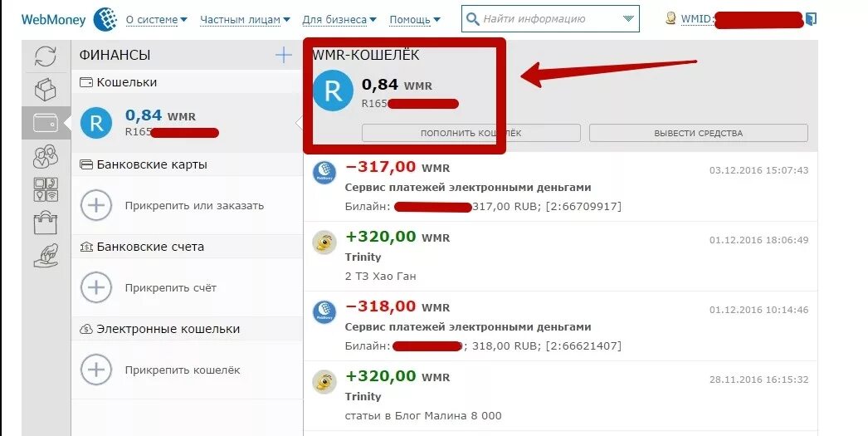Viewport: 868px width, 436px height.
Task: Click +320,00 WMR amount dated 28.11.2016
Action: click(397, 376)
